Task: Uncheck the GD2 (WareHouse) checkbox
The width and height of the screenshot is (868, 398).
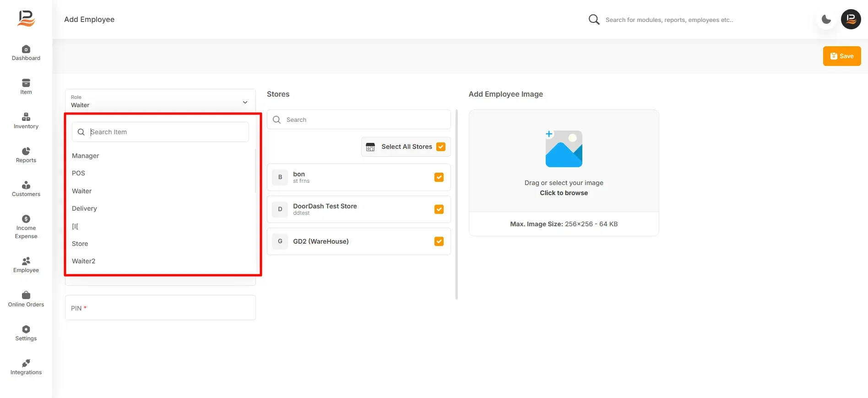Action: (439, 241)
